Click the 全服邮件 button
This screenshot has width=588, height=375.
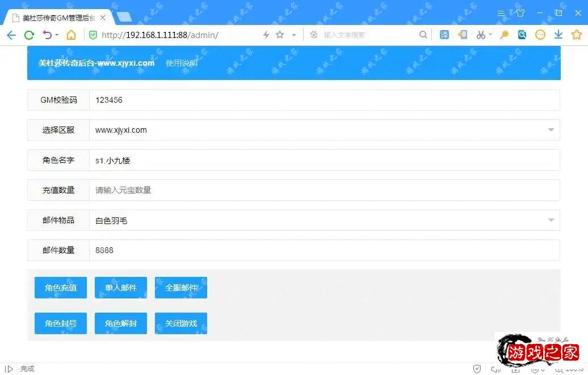[181, 288]
